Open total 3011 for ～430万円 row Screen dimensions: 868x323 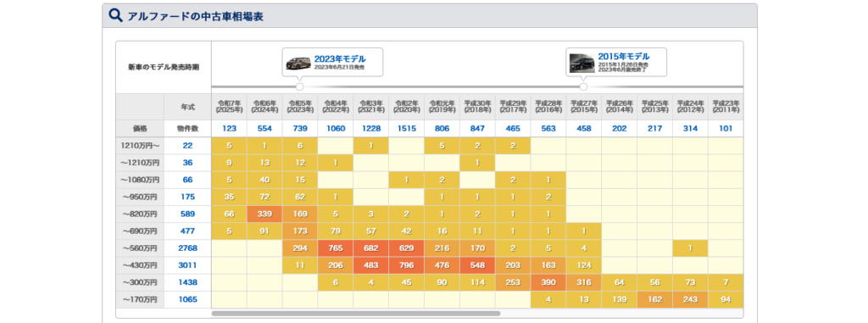click(187, 265)
